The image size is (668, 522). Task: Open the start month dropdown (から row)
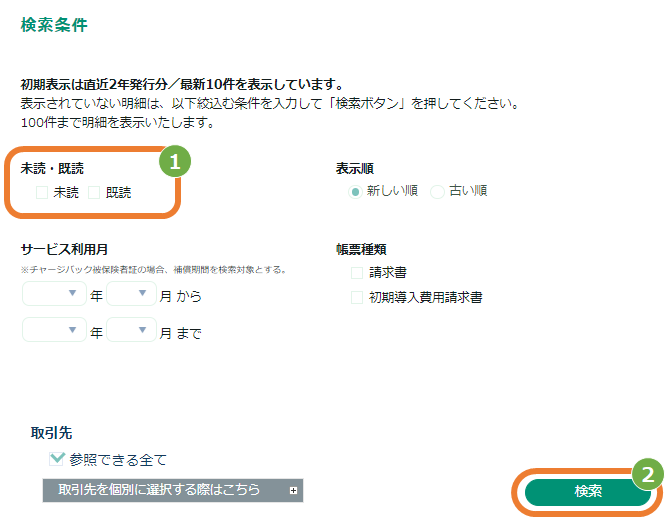pyautogui.click(x=131, y=294)
